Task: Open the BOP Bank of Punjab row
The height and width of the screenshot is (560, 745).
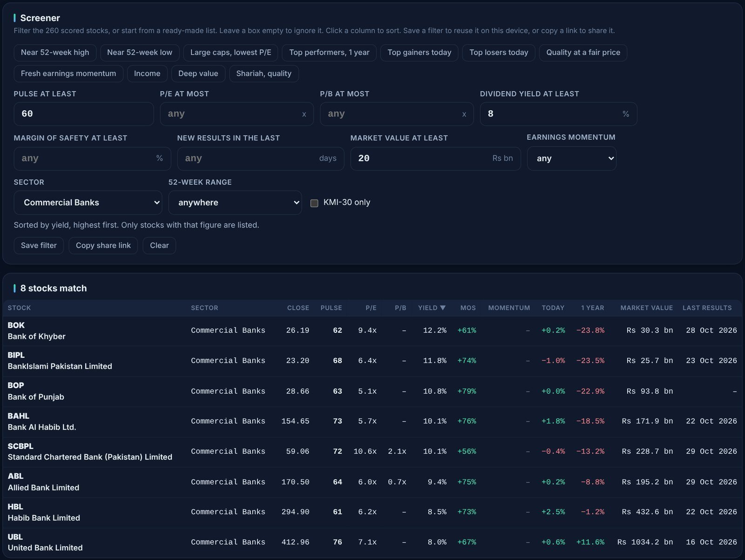Action: (x=372, y=391)
